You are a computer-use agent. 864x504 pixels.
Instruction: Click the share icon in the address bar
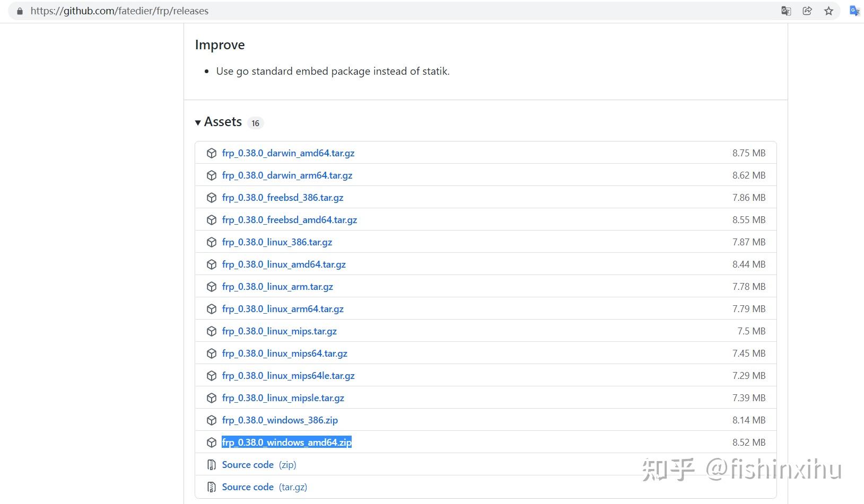807,11
